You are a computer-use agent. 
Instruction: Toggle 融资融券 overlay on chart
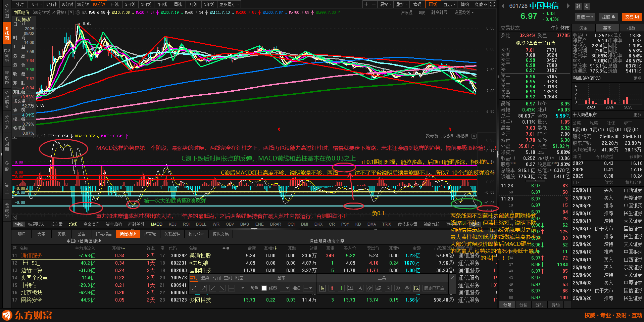(x=439, y=12)
